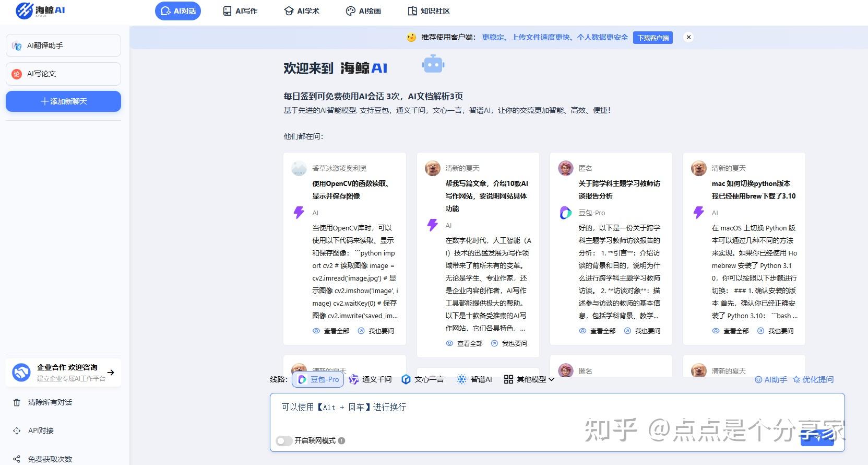
Task: Toggle 开启联网模式 switch
Action: click(x=284, y=441)
